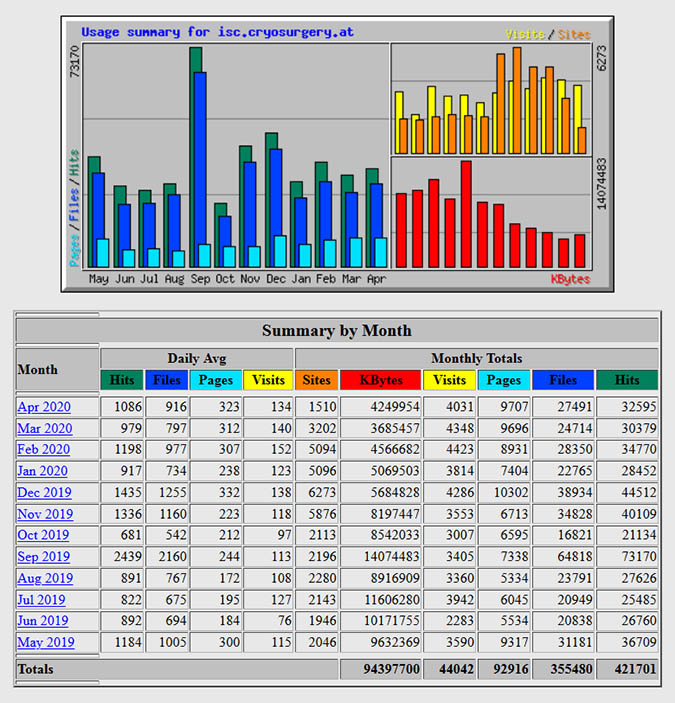
Task: Open the Mar 2020 statistics link
Action: point(43,428)
